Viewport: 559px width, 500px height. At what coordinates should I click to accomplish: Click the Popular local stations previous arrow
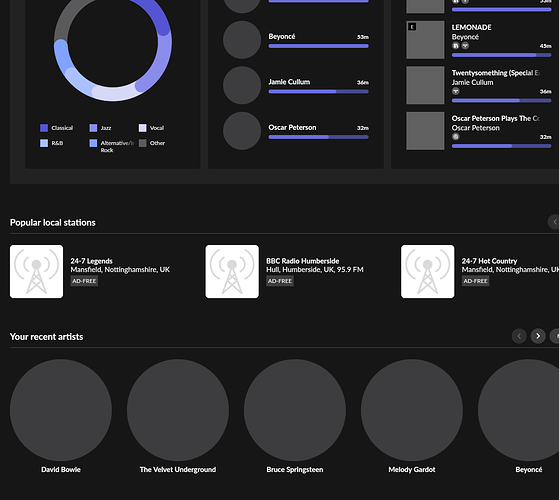coord(554,222)
